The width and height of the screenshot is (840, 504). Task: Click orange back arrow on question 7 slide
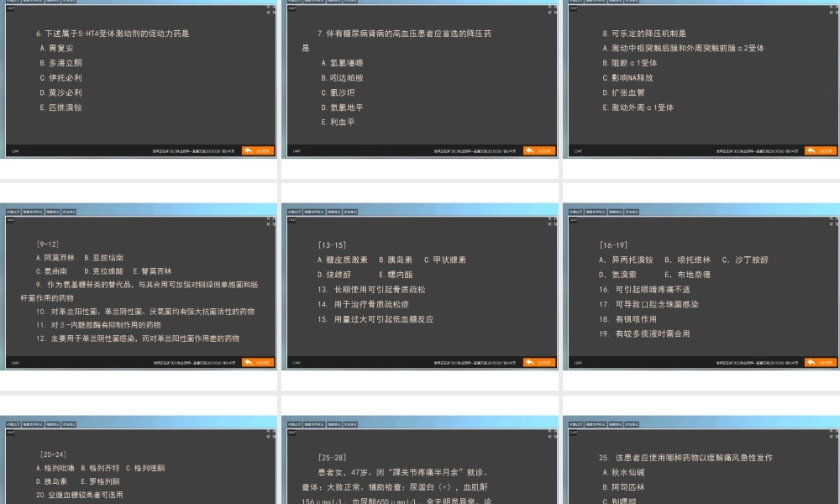coord(539,151)
